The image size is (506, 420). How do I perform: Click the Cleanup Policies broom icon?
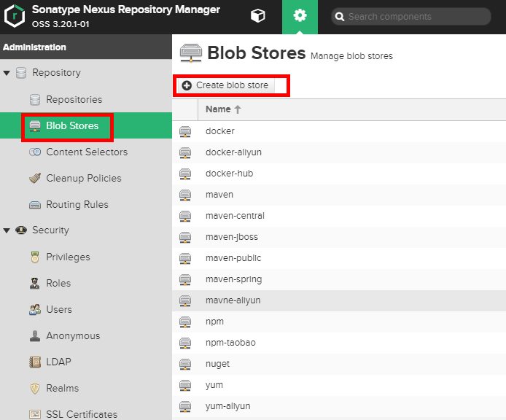tap(35, 178)
